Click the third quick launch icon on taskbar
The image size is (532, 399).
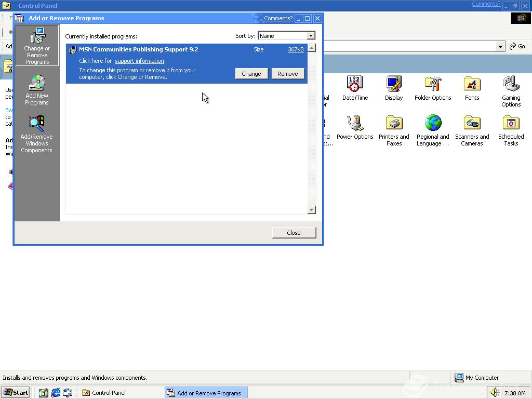click(68, 393)
